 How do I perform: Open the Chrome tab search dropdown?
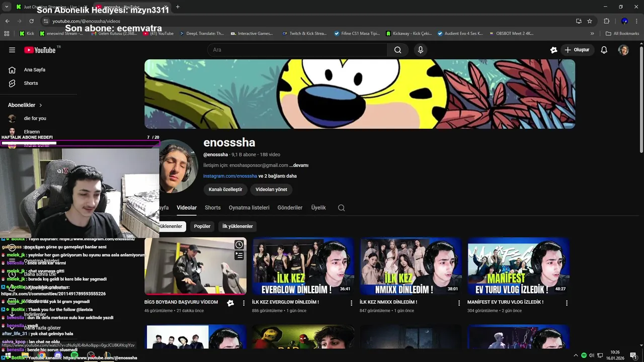coord(7,7)
